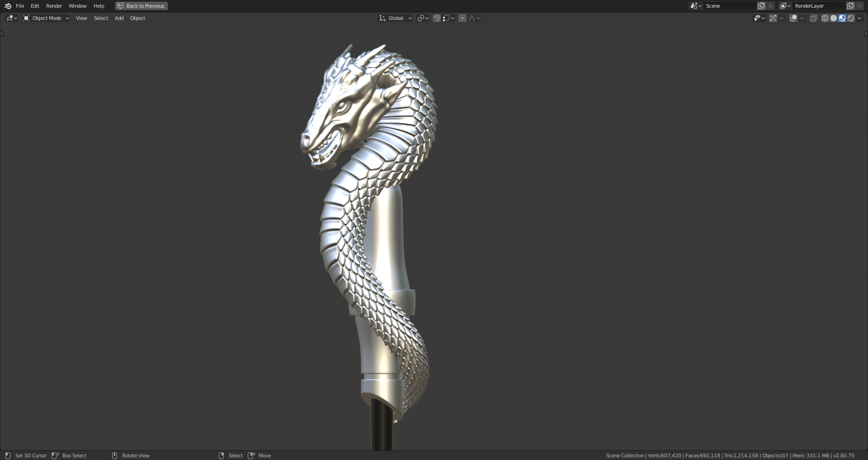This screenshot has height=460, width=868.
Task: Open object type visibility popover
Action: click(x=759, y=18)
